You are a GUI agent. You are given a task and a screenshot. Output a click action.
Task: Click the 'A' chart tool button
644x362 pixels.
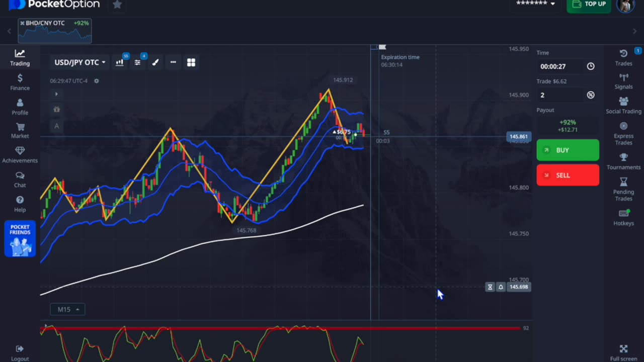(x=56, y=126)
